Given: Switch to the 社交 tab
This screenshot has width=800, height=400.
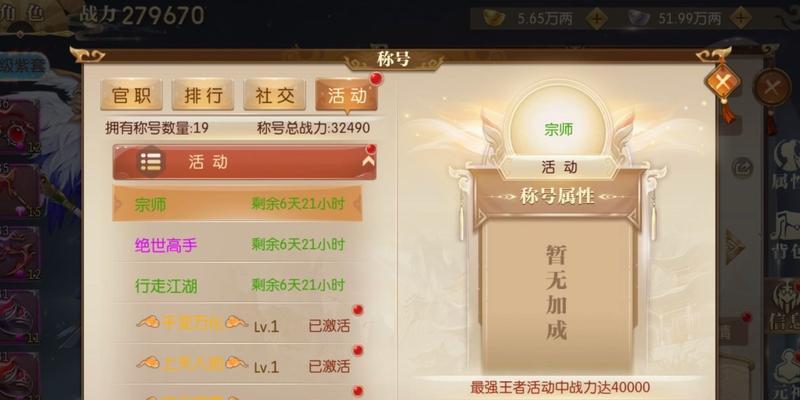Looking at the screenshot, I should click(x=274, y=94).
